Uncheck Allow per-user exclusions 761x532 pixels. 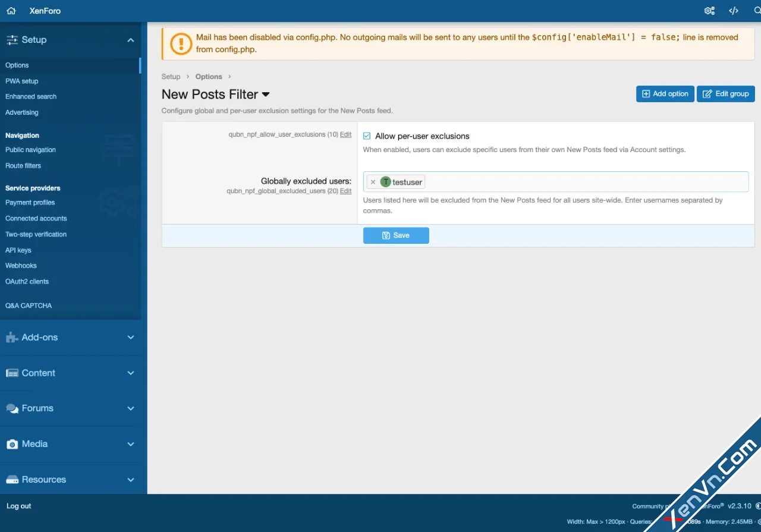pyautogui.click(x=366, y=136)
